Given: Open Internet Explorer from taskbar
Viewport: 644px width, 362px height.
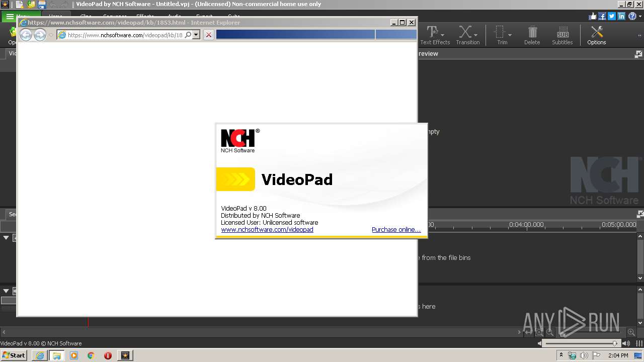Looking at the screenshot, I should coord(40,355).
